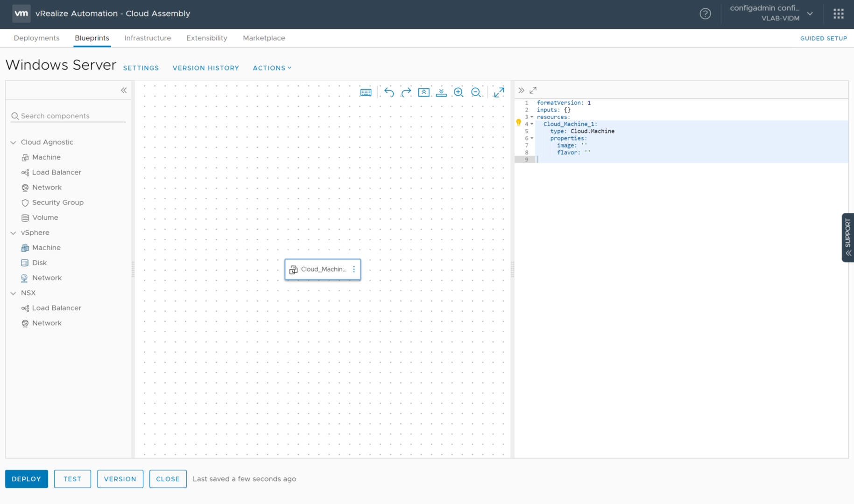Open the Version History link

[x=205, y=68]
